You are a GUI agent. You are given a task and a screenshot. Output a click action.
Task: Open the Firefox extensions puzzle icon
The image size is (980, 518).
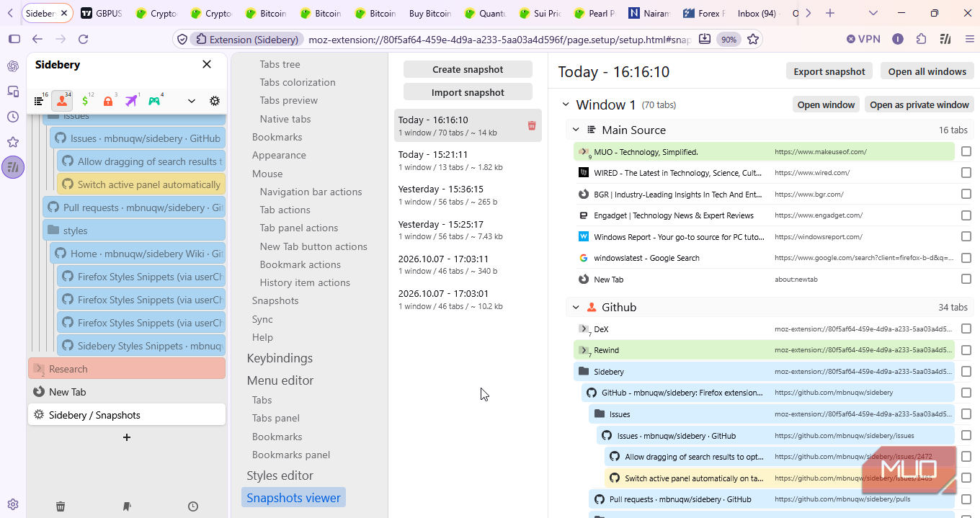(921, 40)
